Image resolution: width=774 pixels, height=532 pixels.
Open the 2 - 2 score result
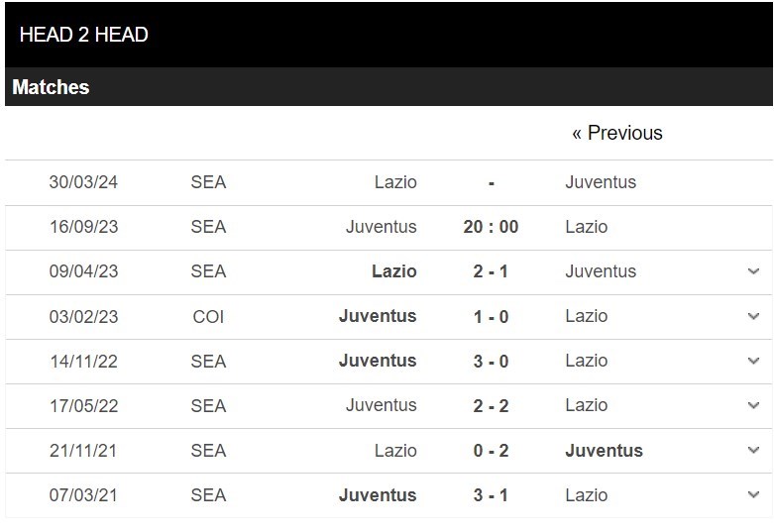pos(491,405)
